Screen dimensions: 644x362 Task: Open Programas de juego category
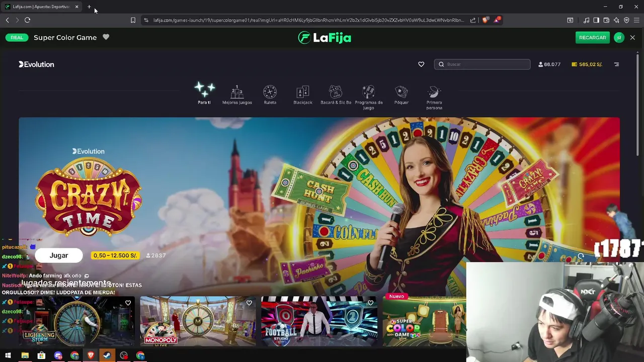click(x=369, y=97)
